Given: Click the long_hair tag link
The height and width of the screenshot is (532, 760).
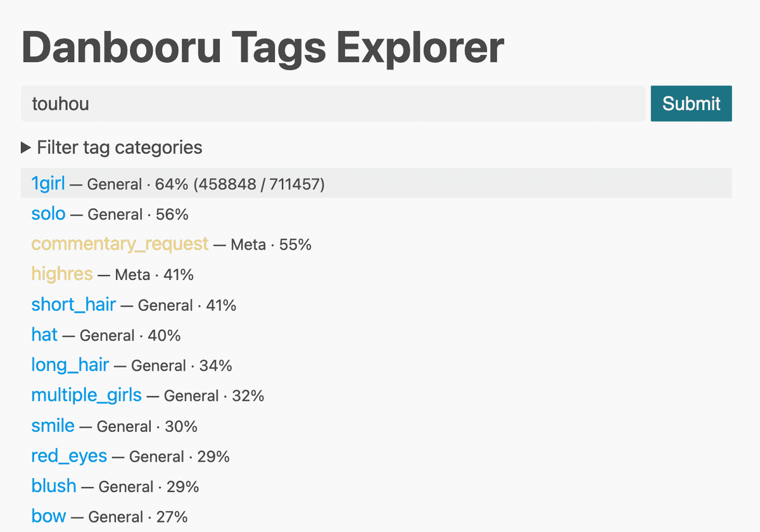Looking at the screenshot, I should pyautogui.click(x=70, y=365).
